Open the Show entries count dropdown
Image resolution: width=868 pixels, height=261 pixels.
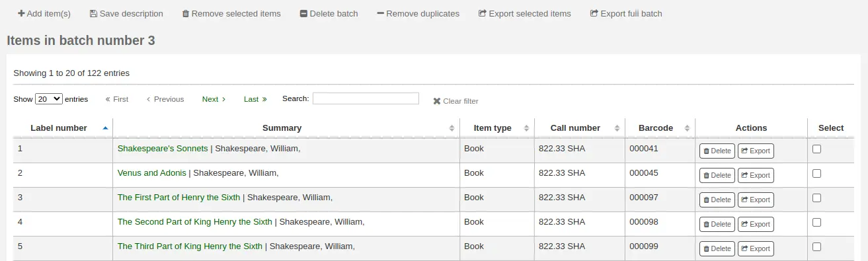coord(49,98)
